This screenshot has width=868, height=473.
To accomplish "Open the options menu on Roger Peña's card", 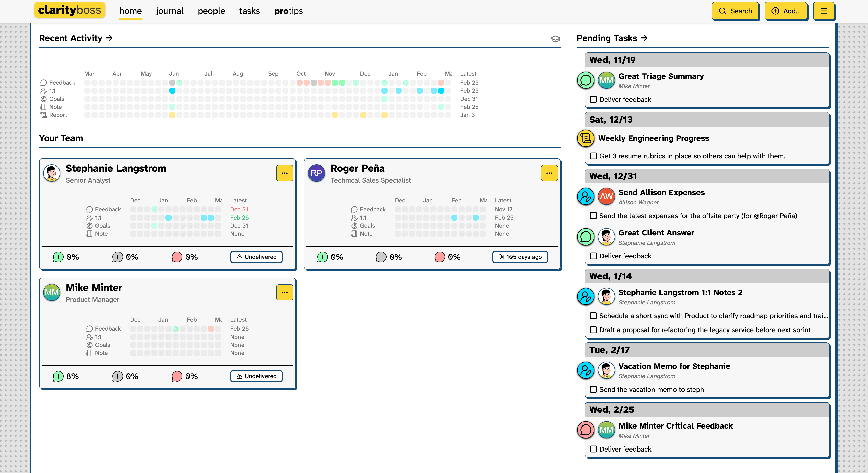I will pos(549,173).
